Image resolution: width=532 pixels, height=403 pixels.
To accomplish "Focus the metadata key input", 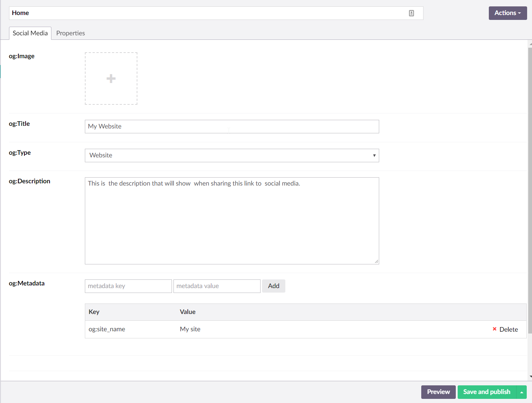I will (x=128, y=286).
